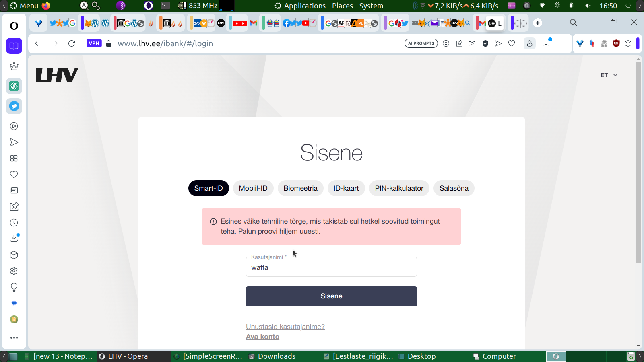Switch to the PIN-kalkulaator login tab
Image resolution: width=644 pixels, height=362 pixels.
coord(399,188)
